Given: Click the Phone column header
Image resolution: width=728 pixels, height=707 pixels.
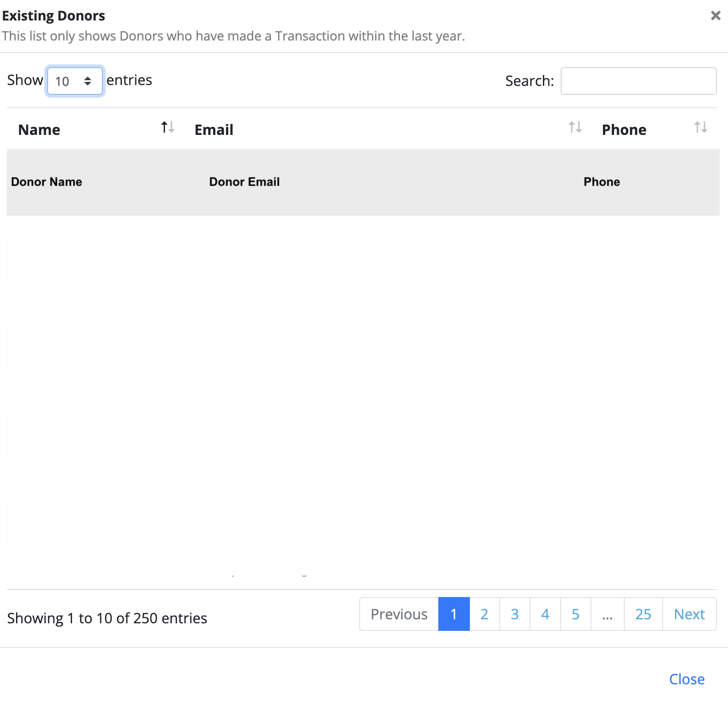Looking at the screenshot, I should click(624, 130).
